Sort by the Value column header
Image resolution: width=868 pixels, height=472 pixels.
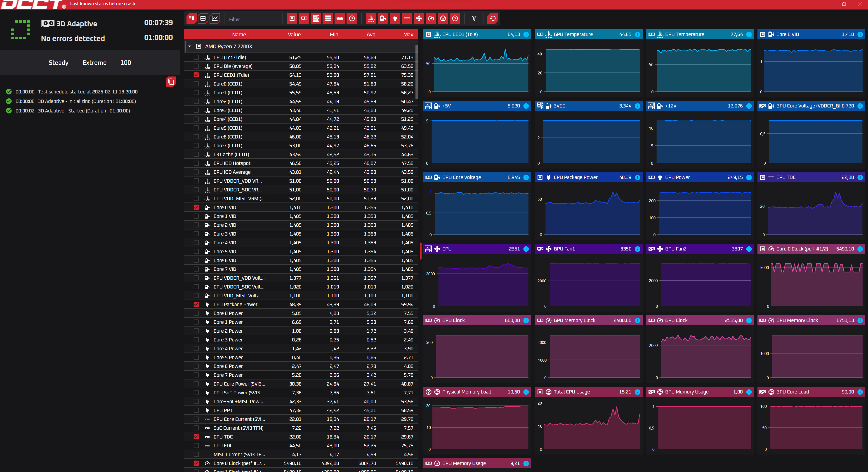(x=294, y=34)
